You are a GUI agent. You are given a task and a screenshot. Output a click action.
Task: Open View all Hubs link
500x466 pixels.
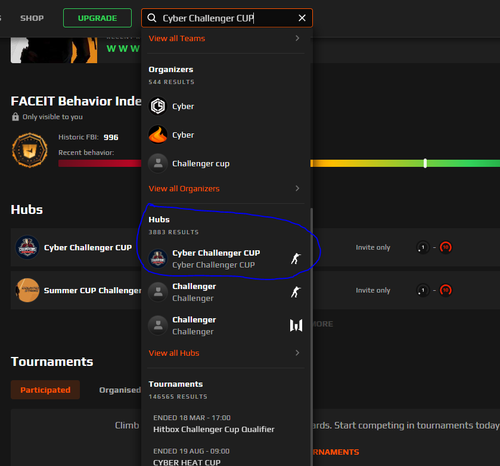[x=174, y=353]
